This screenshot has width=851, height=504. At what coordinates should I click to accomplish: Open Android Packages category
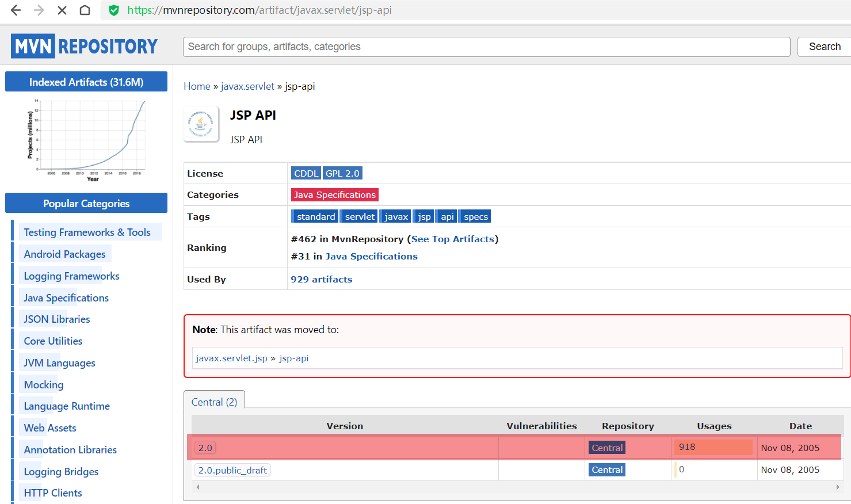pyautogui.click(x=64, y=254)
